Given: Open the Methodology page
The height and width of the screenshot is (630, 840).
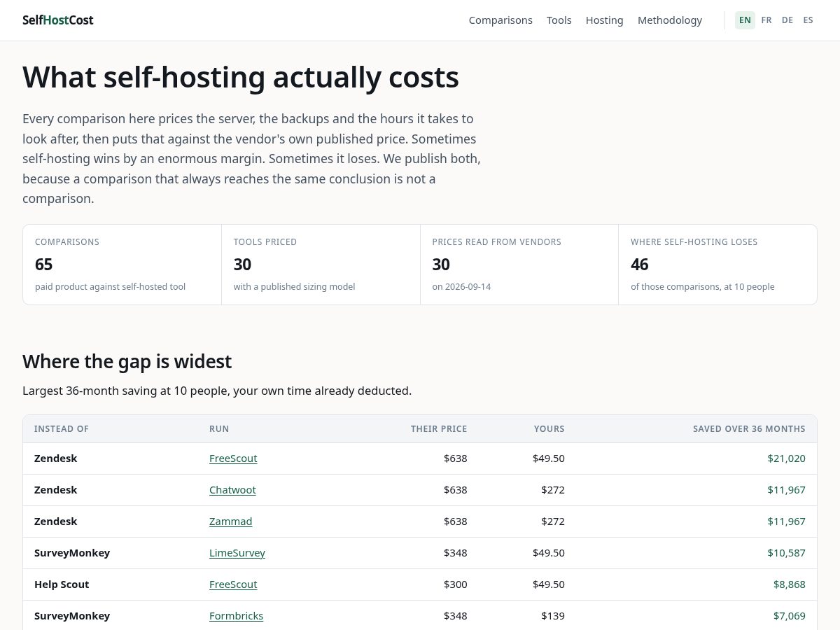Looking at the screenshot, I should pyautogui.click(x=670, y=20).
